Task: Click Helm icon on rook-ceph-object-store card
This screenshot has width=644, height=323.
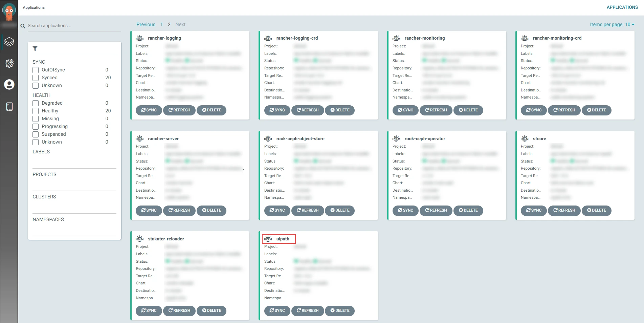Action: coord(268,138)
